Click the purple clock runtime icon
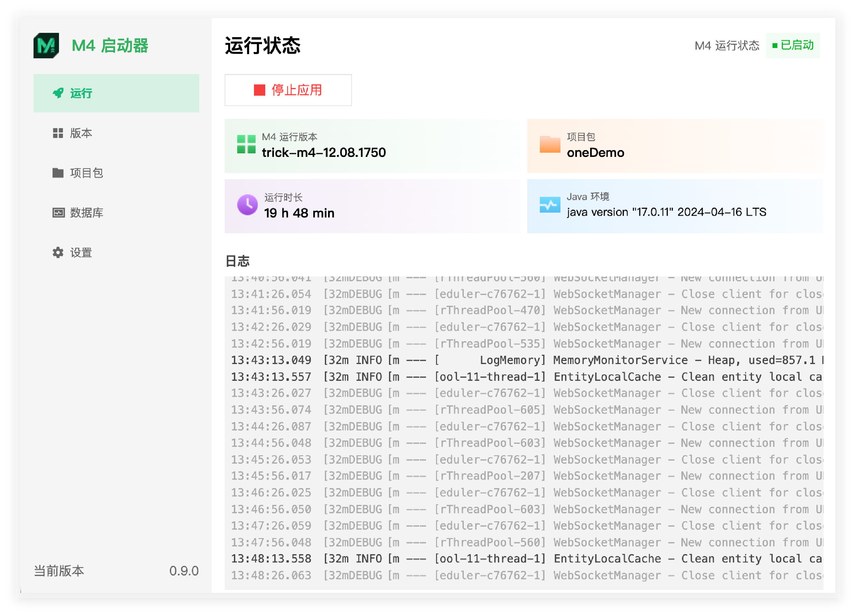856x616 pixels. (x=247, y=205)
